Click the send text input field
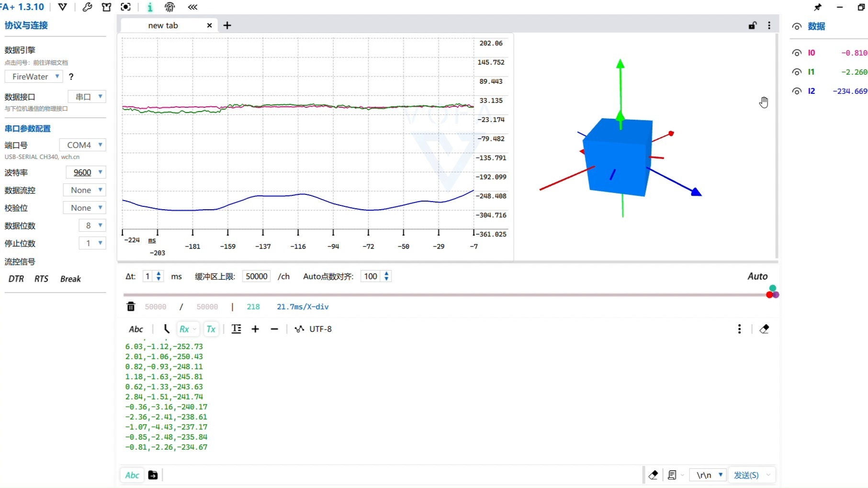The image size is (868, 488). [x=402, y=475]
